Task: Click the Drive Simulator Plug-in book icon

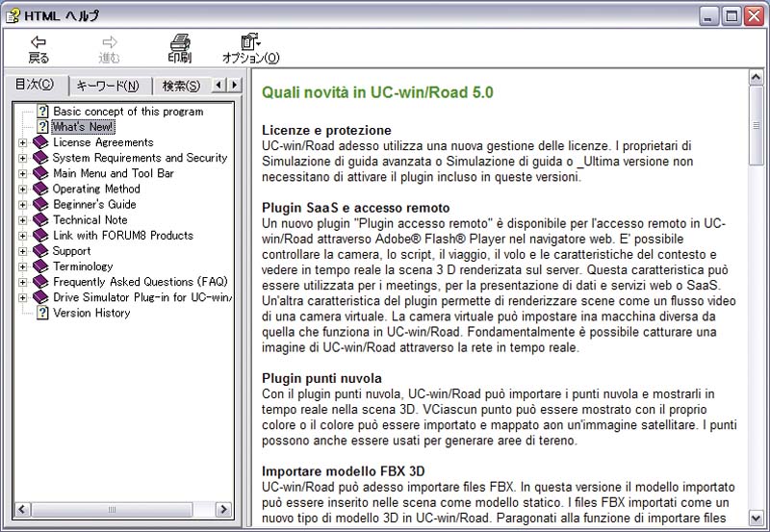Action: pos(40,297)
